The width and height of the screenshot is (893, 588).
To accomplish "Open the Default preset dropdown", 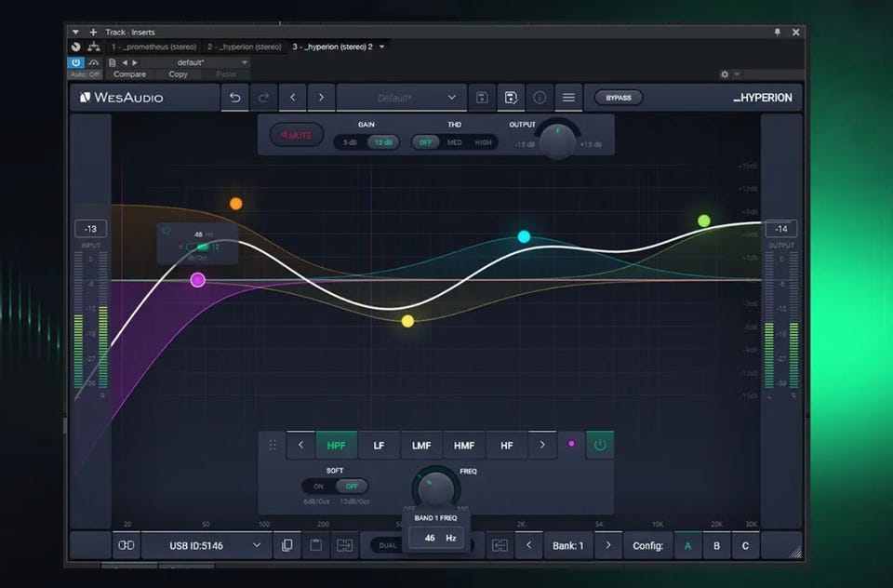I will coord(402,98).
